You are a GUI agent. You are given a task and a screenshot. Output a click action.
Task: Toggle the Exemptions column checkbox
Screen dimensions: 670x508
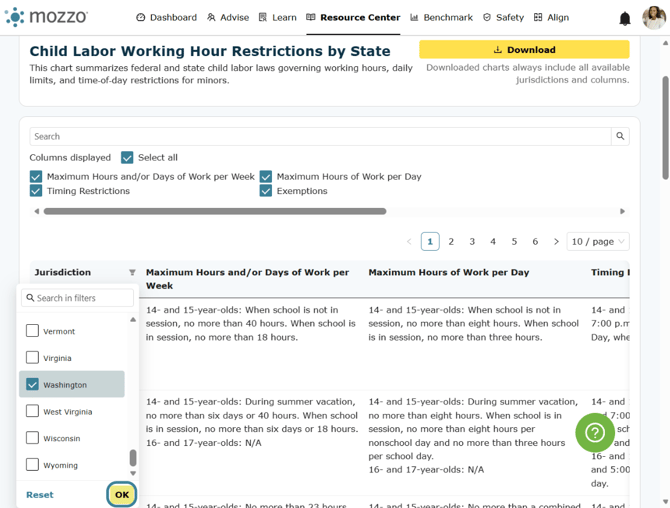point(266,191)
